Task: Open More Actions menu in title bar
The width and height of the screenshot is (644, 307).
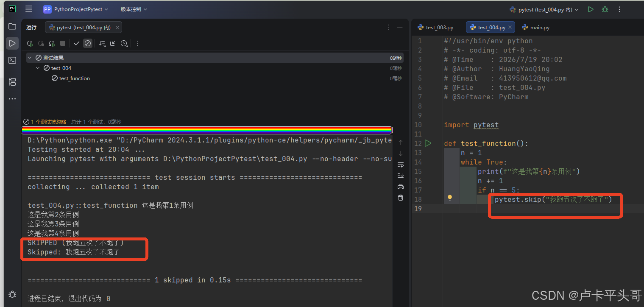Action: pos(619,9)
